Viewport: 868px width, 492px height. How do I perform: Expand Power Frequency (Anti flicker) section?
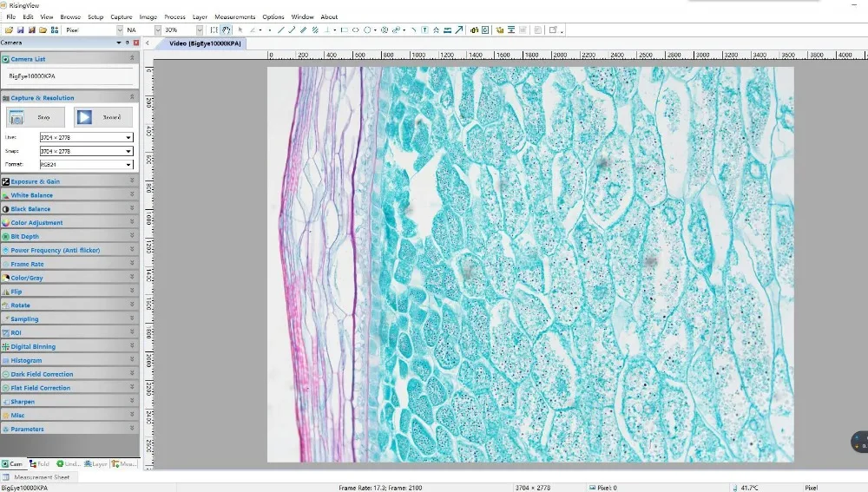click(x=69, y=250)
